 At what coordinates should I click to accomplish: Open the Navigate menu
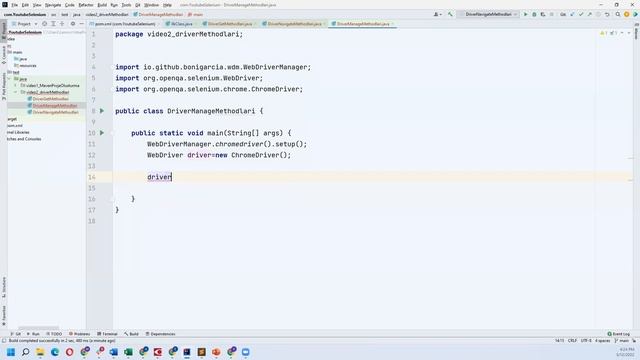pyautogui.click(x=53, y=5)
